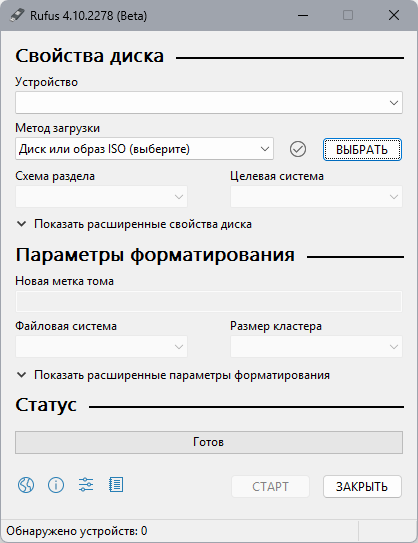Open the log notebook icon

(x=116, y=485)
